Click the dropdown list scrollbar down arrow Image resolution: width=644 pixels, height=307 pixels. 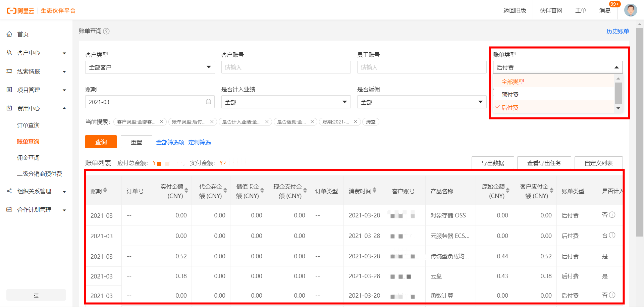(x=618, y=108)
